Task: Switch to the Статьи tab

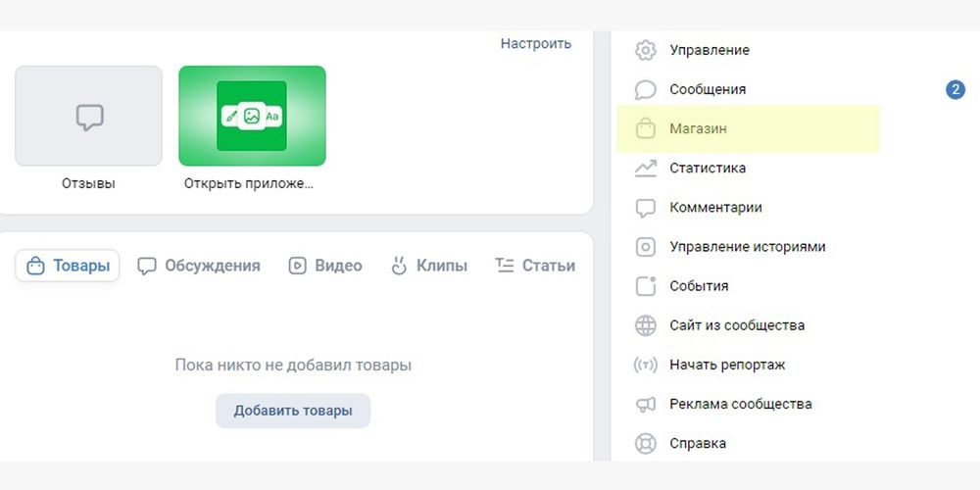Action: click(535, 266)
